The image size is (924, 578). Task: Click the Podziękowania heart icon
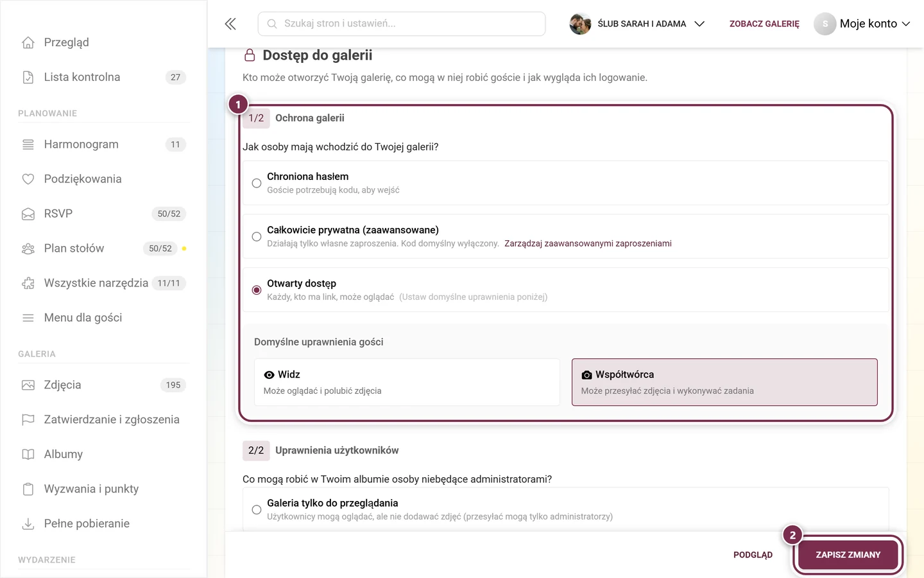point(28,179)
